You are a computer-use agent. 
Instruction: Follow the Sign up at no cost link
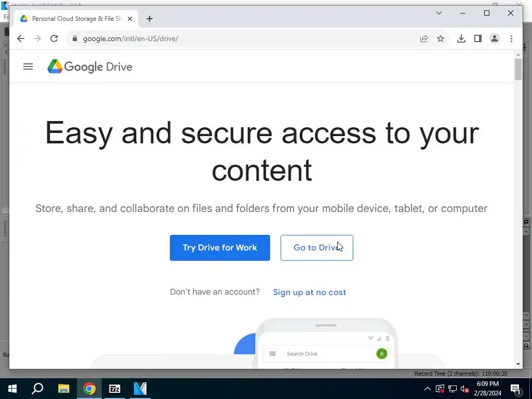tap(310, 292)
